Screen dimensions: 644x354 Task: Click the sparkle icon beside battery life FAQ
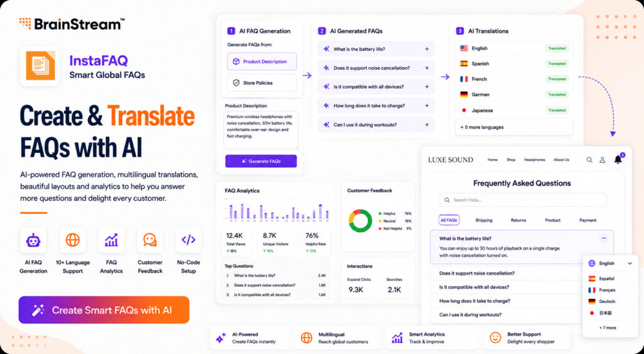[x=326, y=49]
